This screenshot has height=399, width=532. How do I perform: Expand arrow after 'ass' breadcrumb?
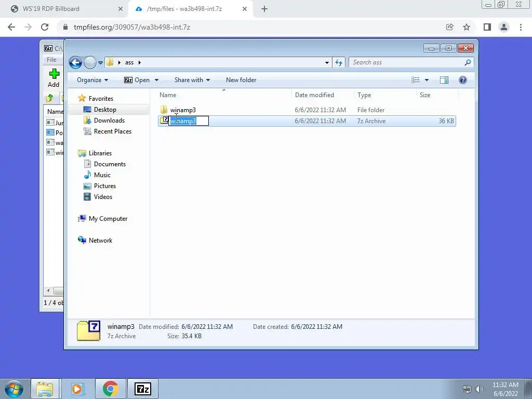139,62
